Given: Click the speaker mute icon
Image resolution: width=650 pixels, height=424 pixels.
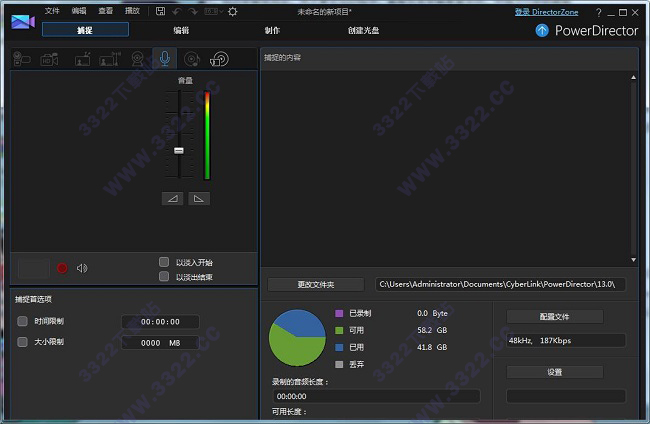Looking at the screenshot, I should pyautogui.click(x=82, y=268).
